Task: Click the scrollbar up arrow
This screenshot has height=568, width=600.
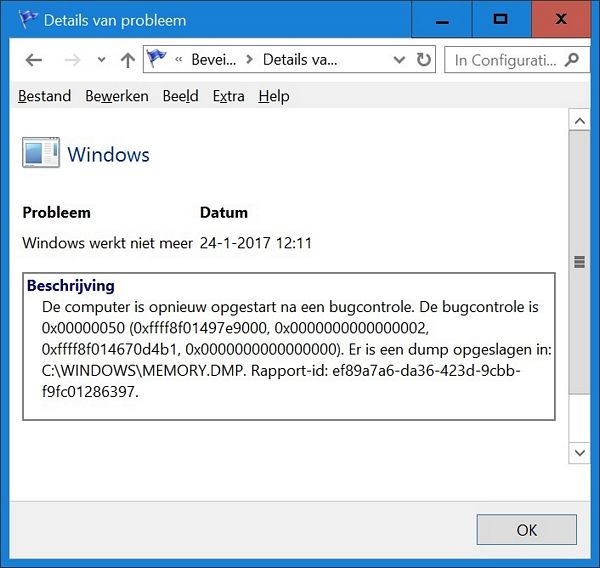Action: pos(580,121)
